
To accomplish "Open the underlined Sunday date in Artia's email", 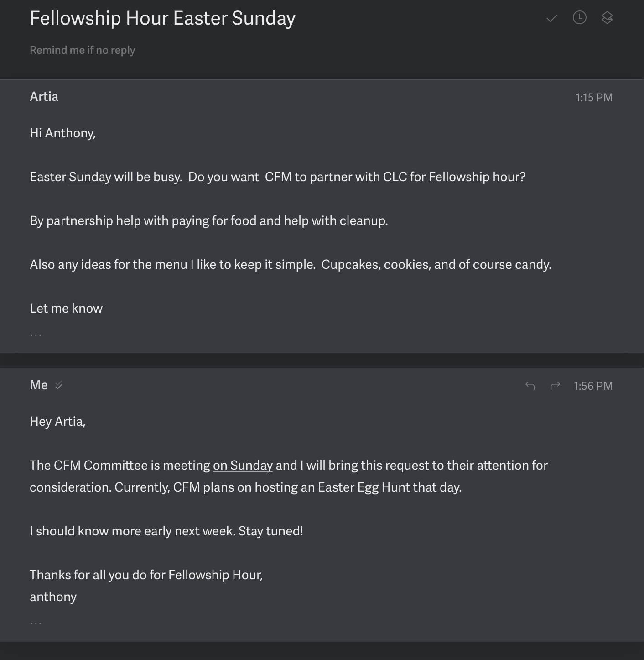I will pos(90,177).
